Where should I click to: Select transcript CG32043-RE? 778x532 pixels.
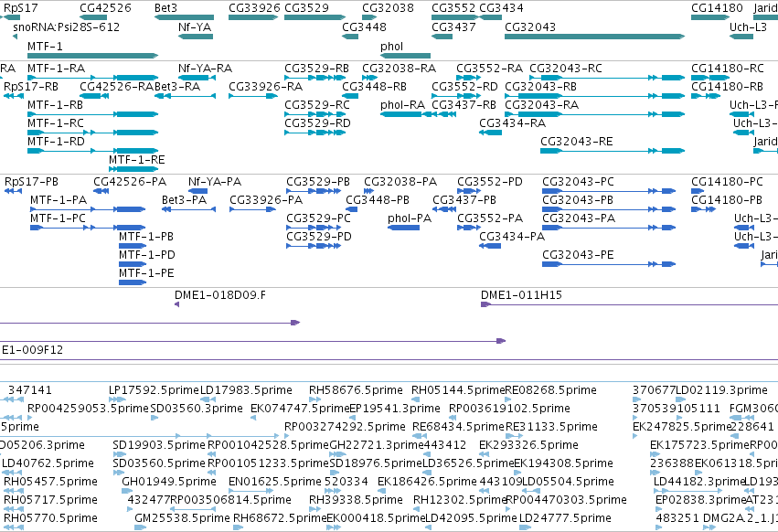pos(577,142)
